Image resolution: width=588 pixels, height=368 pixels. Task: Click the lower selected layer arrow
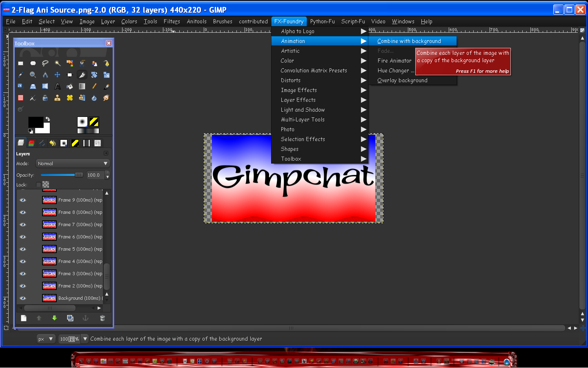pos(54,318)
